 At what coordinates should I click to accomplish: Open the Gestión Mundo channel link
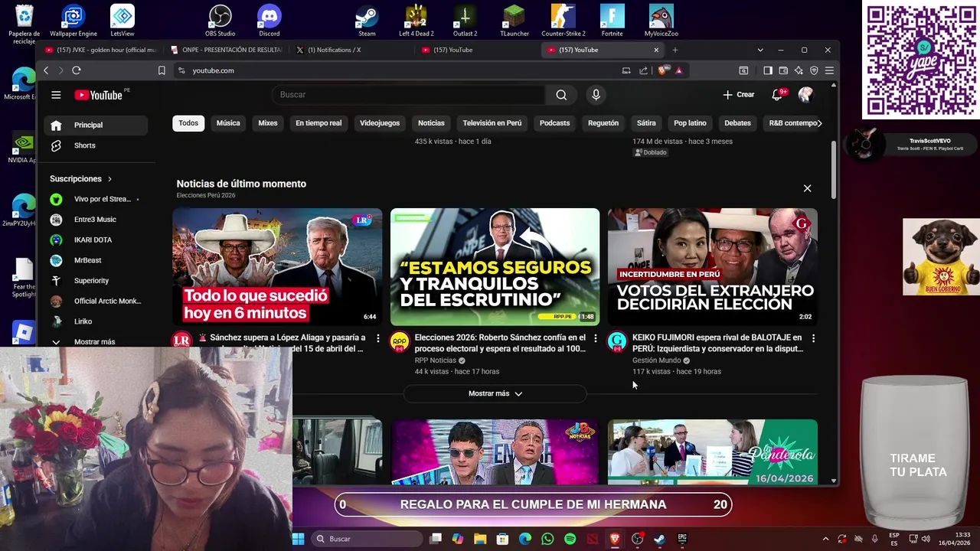pos(656,360)
